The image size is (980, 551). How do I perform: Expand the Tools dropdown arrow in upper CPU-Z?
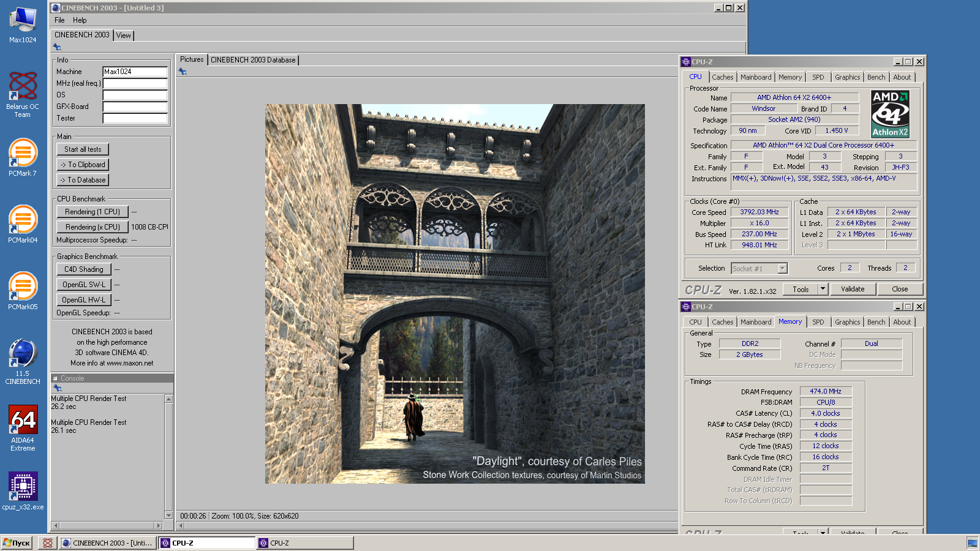[x=823, y=289]
